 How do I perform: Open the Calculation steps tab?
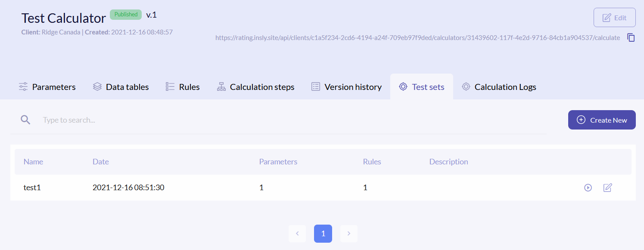coord(255,87)
